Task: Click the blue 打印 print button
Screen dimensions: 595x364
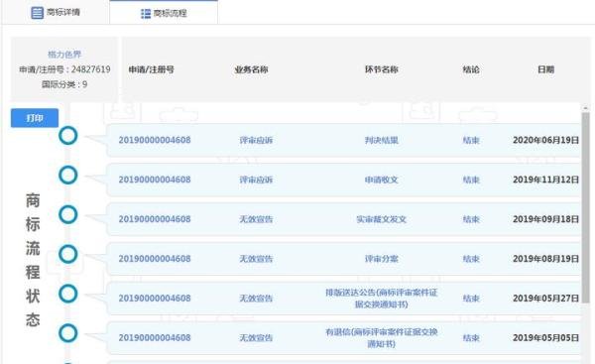Action: [x=35, y=118]
